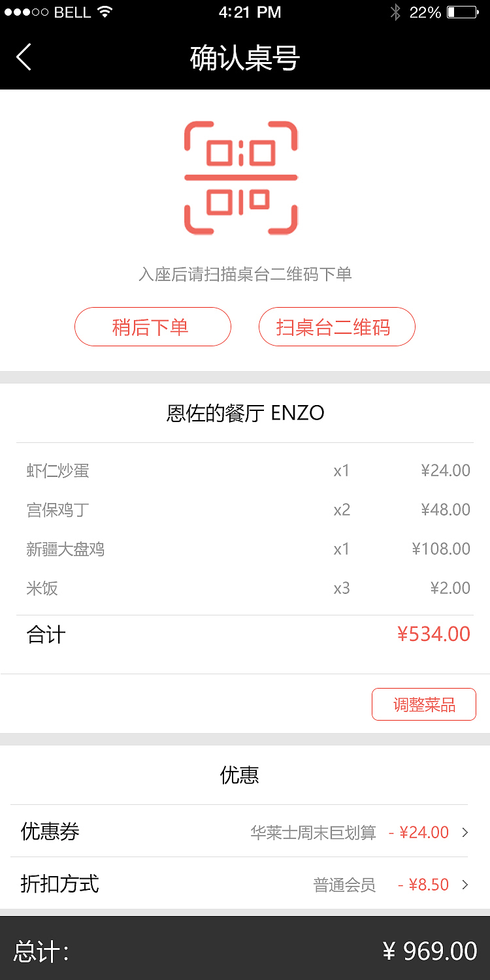Tap the 恩佐的餐厅 ENZO restaurant title

coord(245,413)
